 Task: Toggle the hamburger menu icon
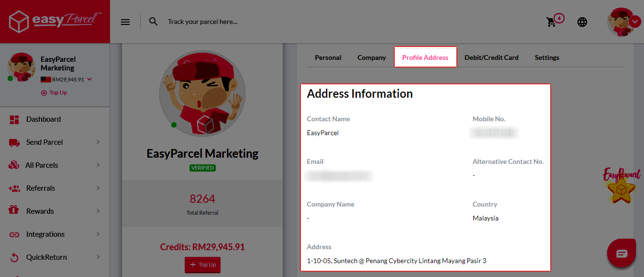tap(125, 22)
